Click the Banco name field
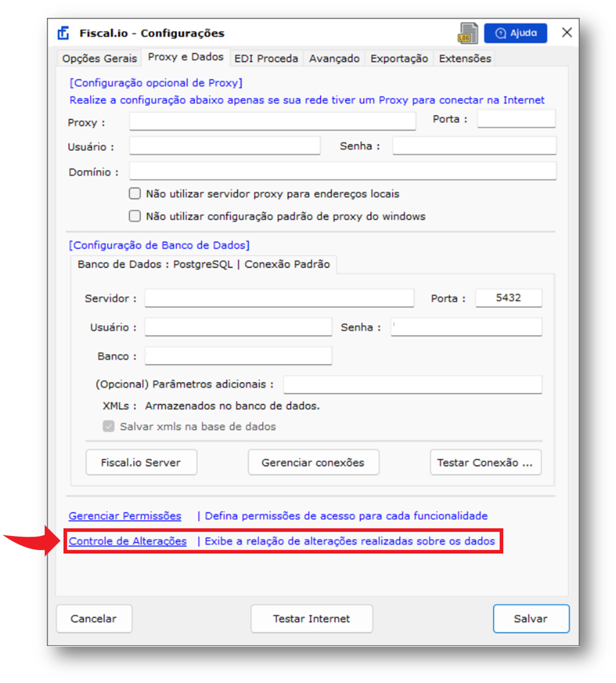 coord(238,355)
